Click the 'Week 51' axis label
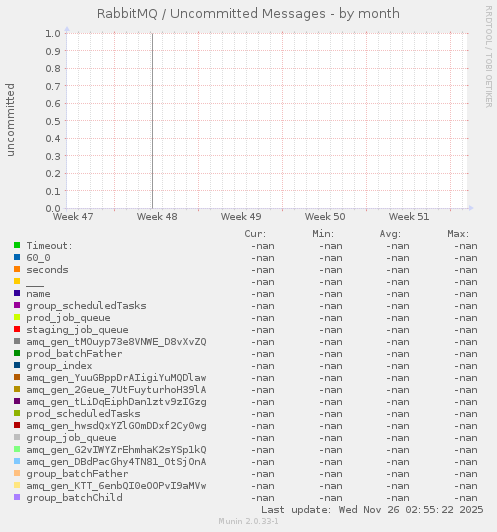The width and height of the screenshot is (497, 532). tap(409, 216)
